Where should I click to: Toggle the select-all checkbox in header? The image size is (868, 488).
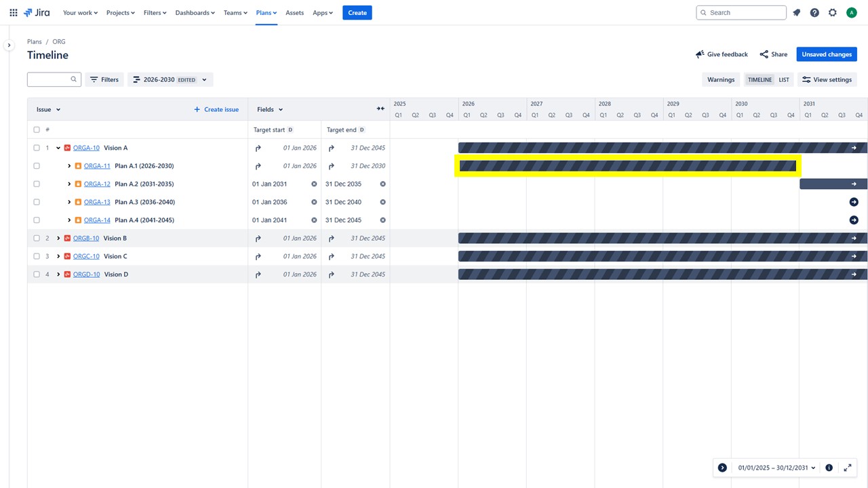[37, 129]
